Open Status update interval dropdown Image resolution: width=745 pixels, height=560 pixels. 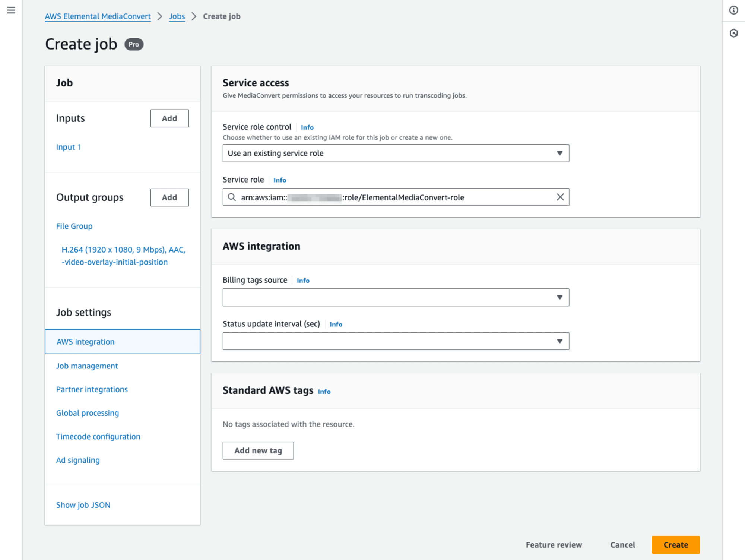(396, 341)
